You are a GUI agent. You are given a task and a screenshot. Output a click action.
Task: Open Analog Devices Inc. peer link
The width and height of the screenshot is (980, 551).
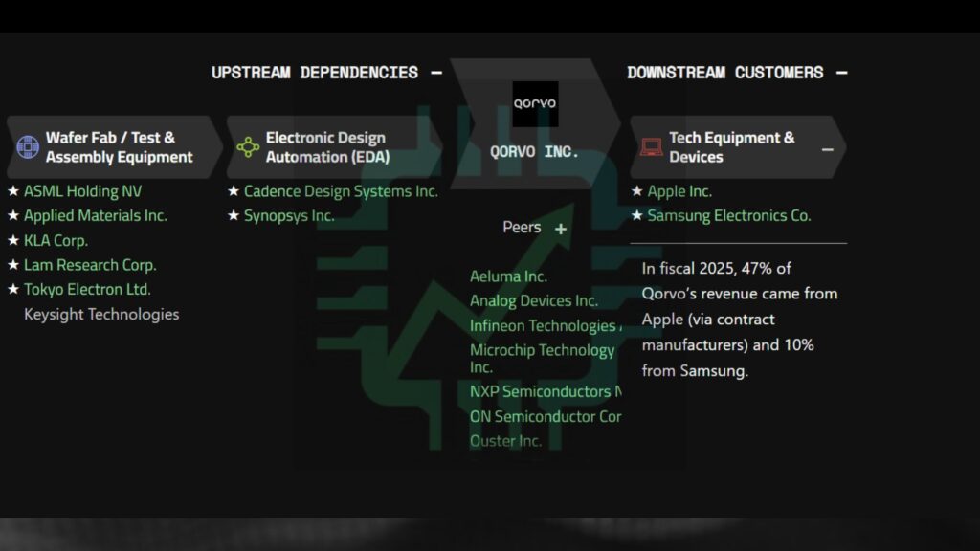(x=533, y=301)
